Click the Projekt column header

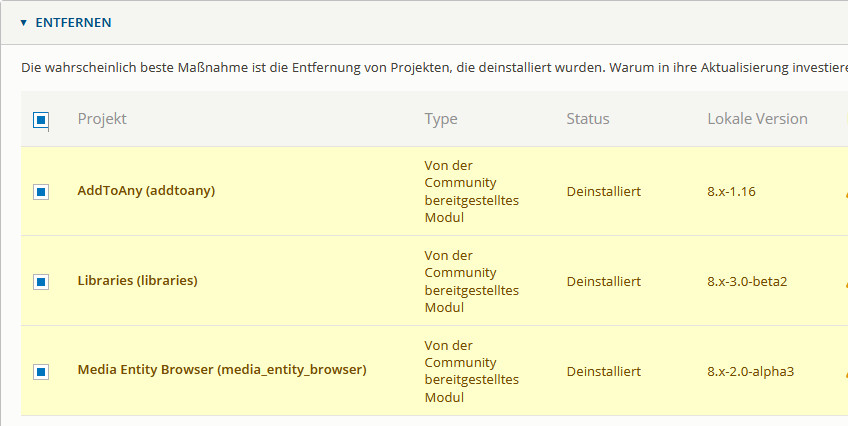coord(102,119)
